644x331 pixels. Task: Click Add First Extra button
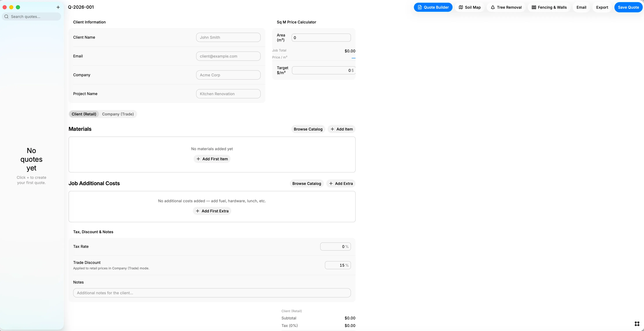pos(212,211)
